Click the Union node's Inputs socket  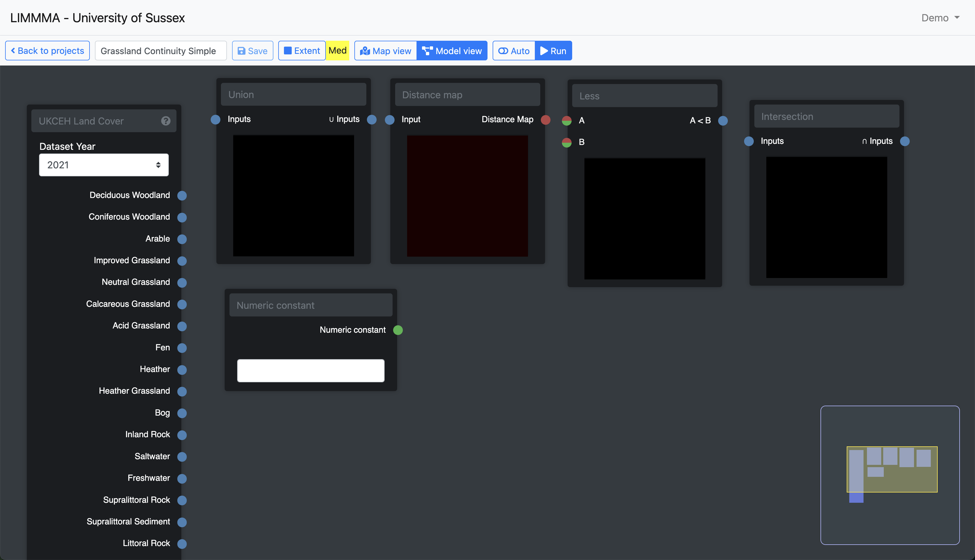point(216,120)
